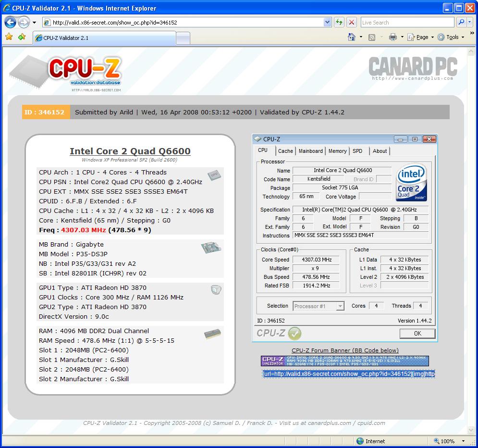Click Internet Explorer title bar icon
The image size is (478, 448).
pyautogui.click(x=7, y=8)
